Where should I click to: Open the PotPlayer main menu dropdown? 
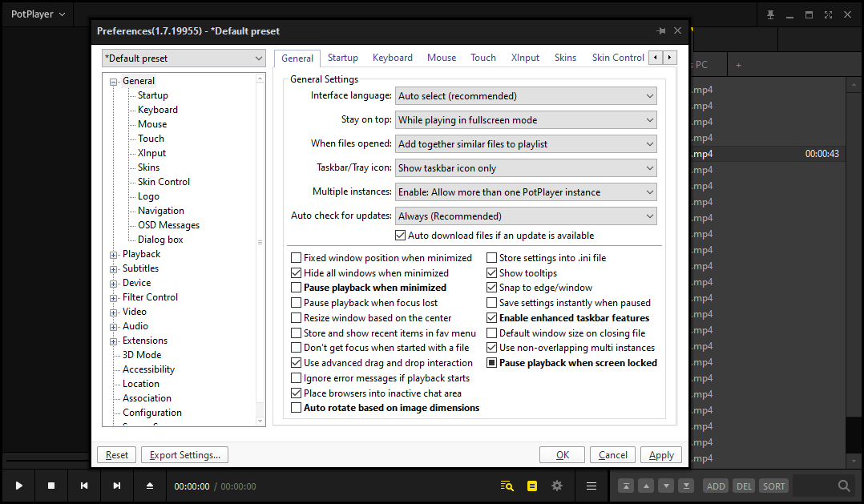(38, 14)
